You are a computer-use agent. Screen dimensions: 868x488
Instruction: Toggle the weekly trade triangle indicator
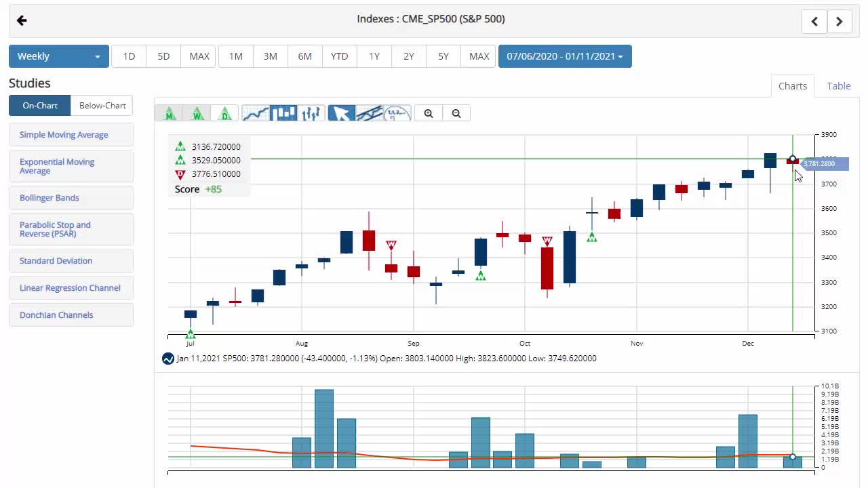pyautogui.click(x=197, y=113)
